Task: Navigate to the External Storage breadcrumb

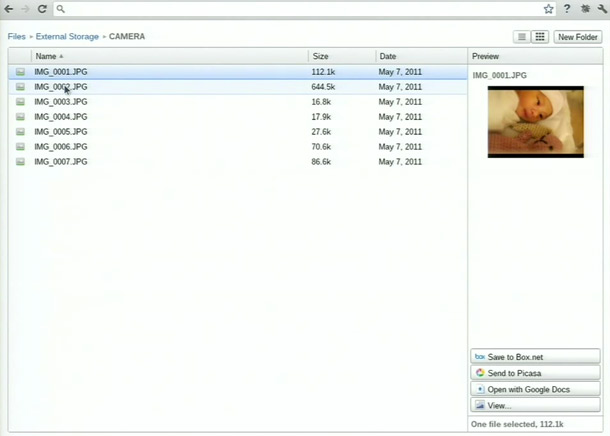Action: 67,37
